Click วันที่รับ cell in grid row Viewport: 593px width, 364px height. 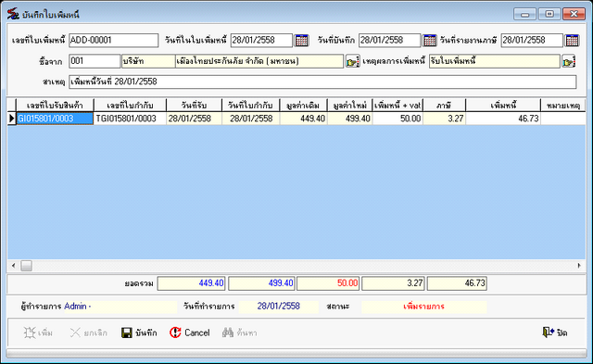click(194, 119)
